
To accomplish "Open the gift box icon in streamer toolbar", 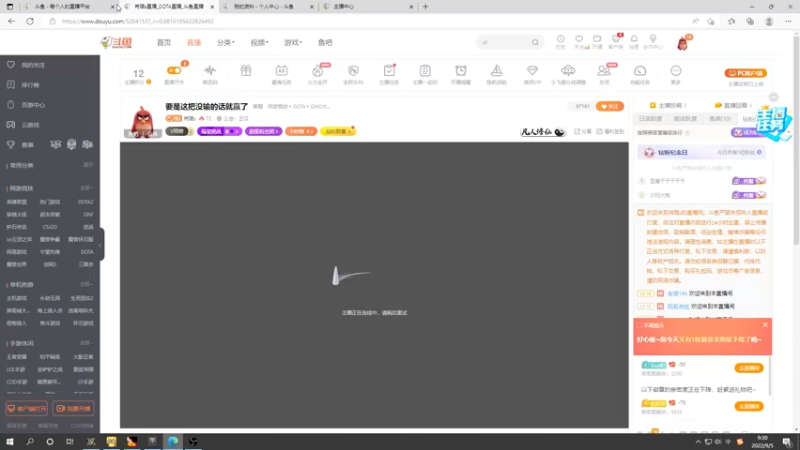I will [x=246, y=70].
